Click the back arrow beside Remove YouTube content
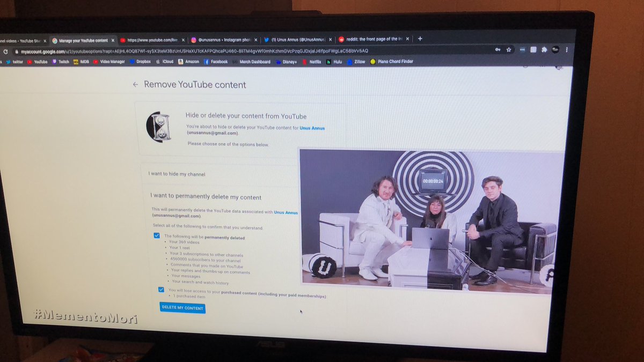This screenshot has height=362, width=644. point(135,84)
